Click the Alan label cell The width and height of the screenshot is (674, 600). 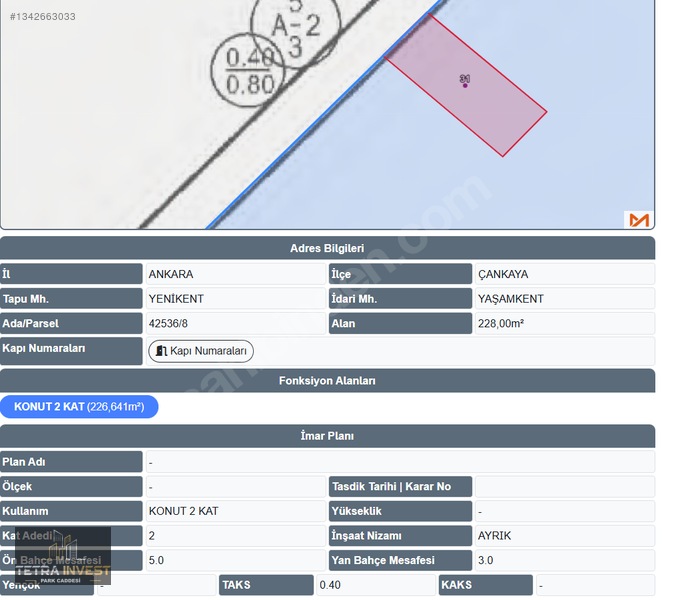point(400,323)
